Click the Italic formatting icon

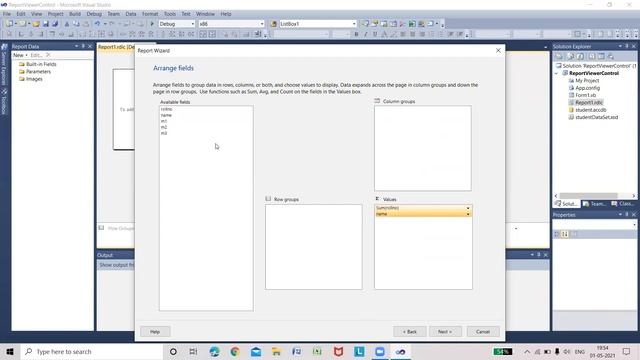(x=366, y=34)
